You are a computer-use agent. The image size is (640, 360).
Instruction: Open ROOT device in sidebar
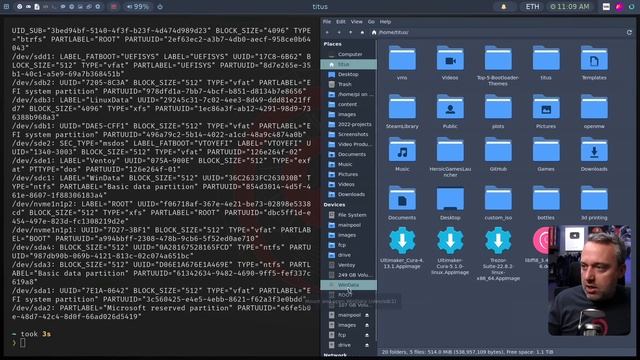pyautogui.click(x=348, y=295)
